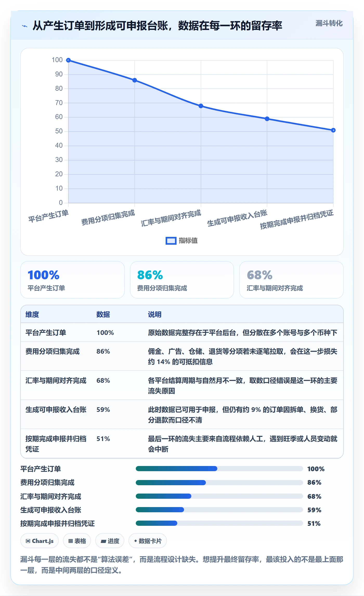Screen dimensions: 364x596
Task: Click the table cell 按期完成申报并归档凭证
Action: point(56,444)
